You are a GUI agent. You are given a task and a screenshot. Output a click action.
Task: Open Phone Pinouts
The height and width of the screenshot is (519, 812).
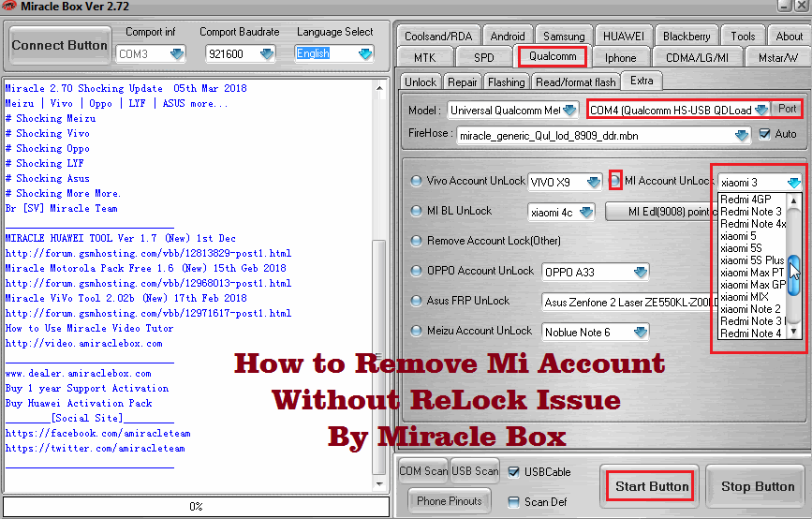click(449, 501)
